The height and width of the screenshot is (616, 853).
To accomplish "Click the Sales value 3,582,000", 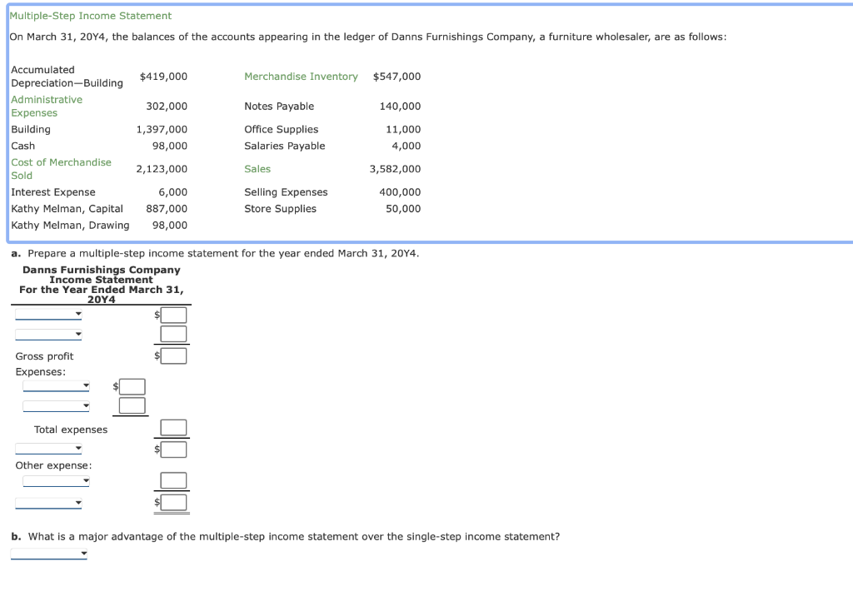I will pos(395,169).
